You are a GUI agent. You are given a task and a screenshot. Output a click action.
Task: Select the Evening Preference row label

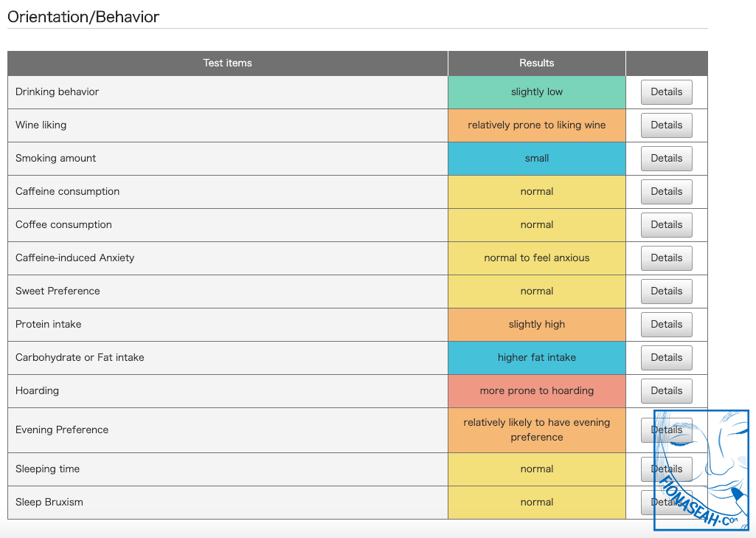(x=62, y=430)
